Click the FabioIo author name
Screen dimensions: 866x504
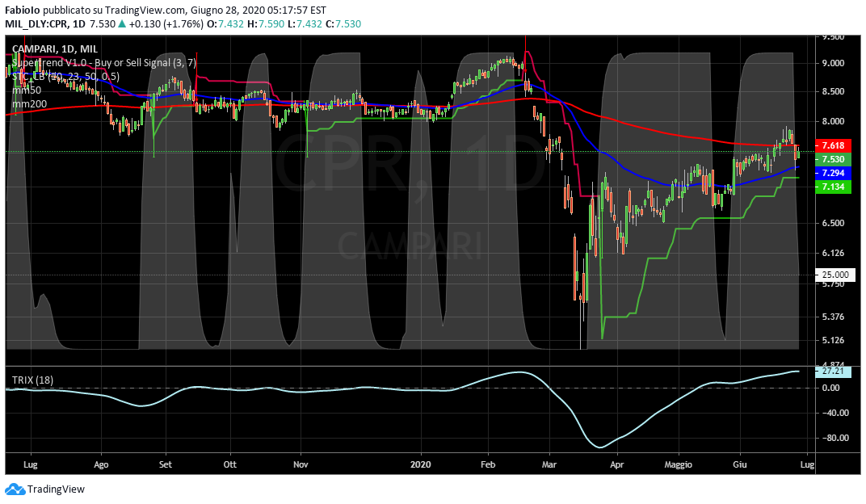(22, 10)
